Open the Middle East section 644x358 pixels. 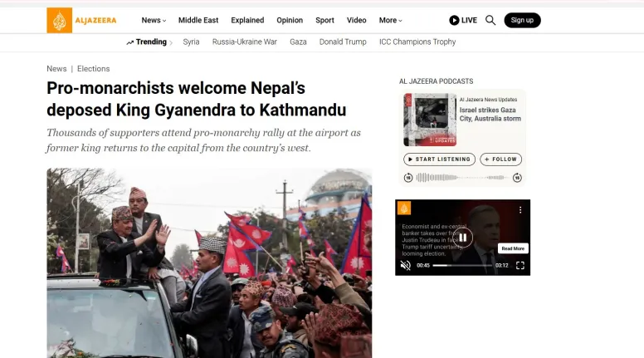pos(198,20)
